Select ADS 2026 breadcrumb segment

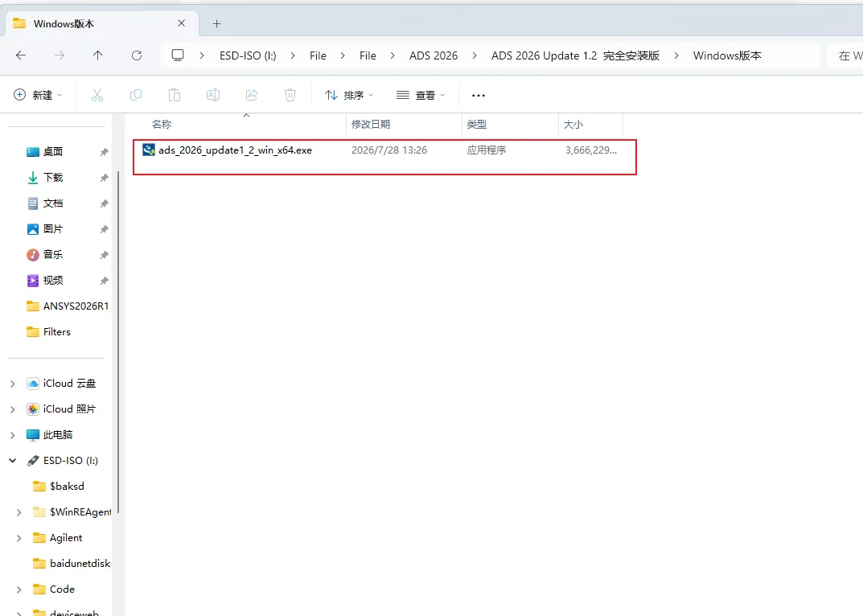[x=434, y=55]
